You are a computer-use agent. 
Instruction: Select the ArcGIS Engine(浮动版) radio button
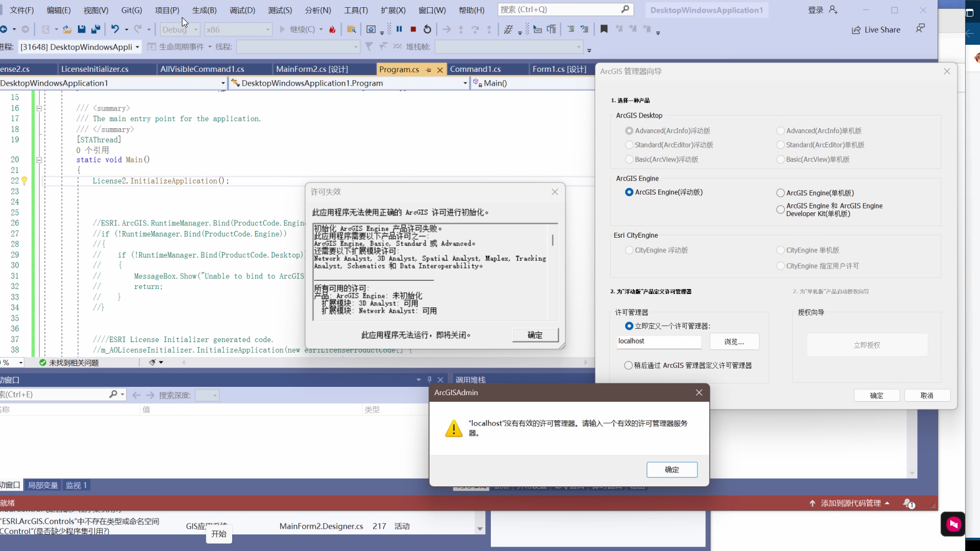click(x=629, y=192)
